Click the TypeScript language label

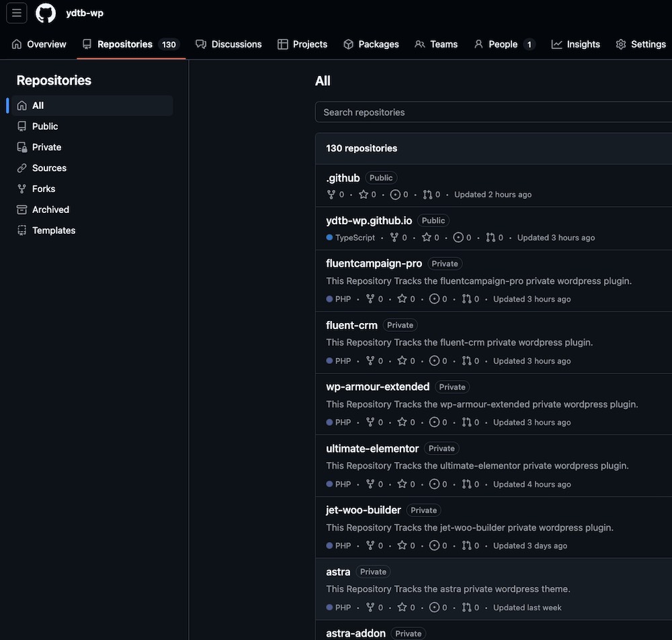pyautogui.click(x=355, y=238)
